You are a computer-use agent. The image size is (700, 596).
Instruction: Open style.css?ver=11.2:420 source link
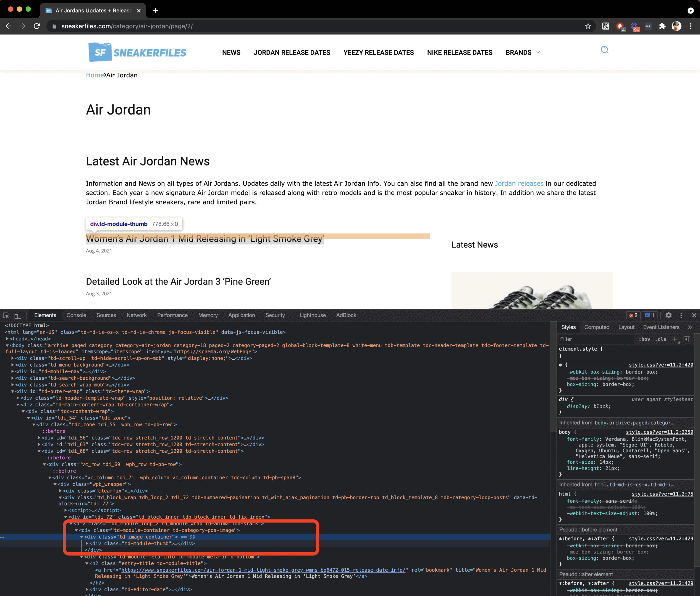tap(661, 365)
